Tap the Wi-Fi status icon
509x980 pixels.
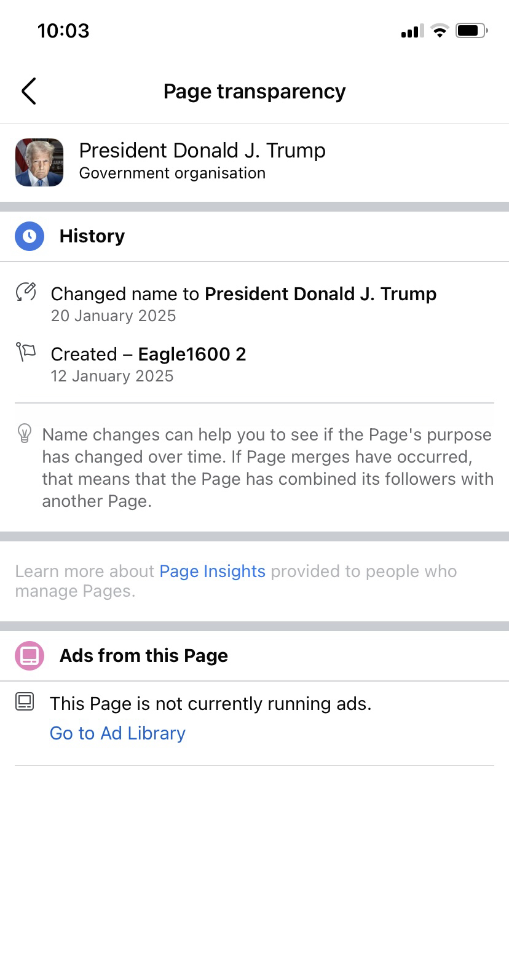point(440,30)
